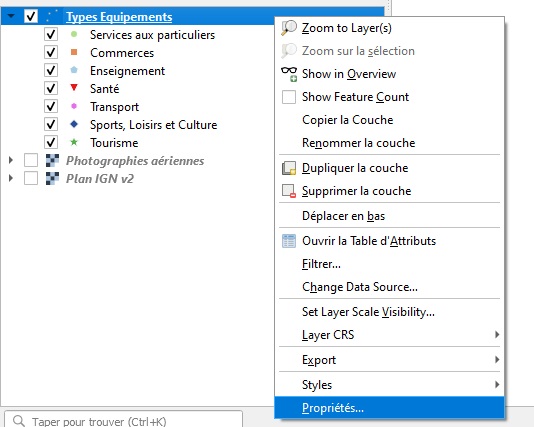Screen dimensions: 534x427
Task: Choose Copier la Couche
Action: pyautogui.click(x=389, y=120)
